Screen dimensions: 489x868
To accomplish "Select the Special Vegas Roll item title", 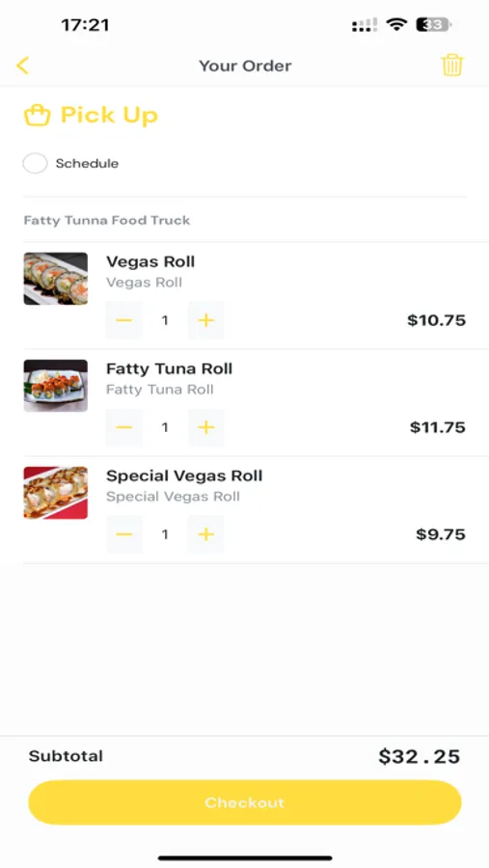I will pos(184,475).
